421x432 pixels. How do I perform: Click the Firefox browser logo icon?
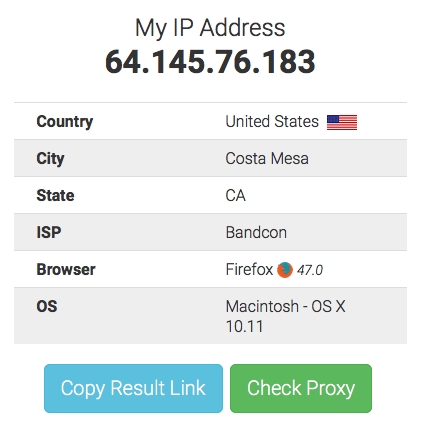coord(285,270)
